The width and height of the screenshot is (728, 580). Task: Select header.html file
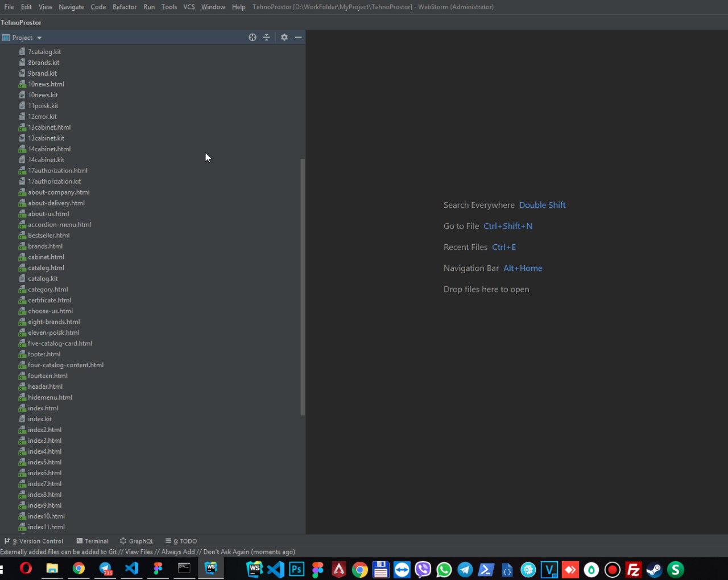pyautogui.click(x=45, y=387)
